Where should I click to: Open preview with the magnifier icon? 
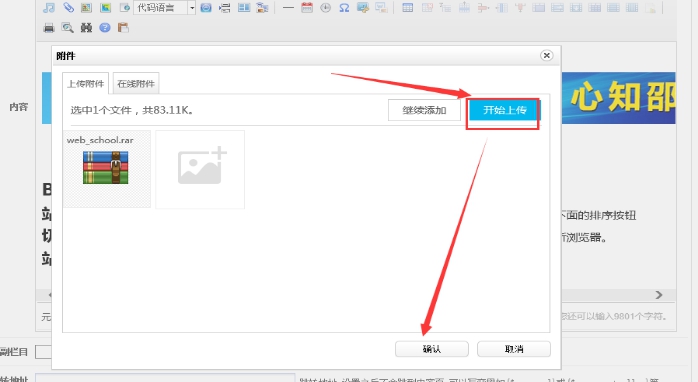point(68,28)
